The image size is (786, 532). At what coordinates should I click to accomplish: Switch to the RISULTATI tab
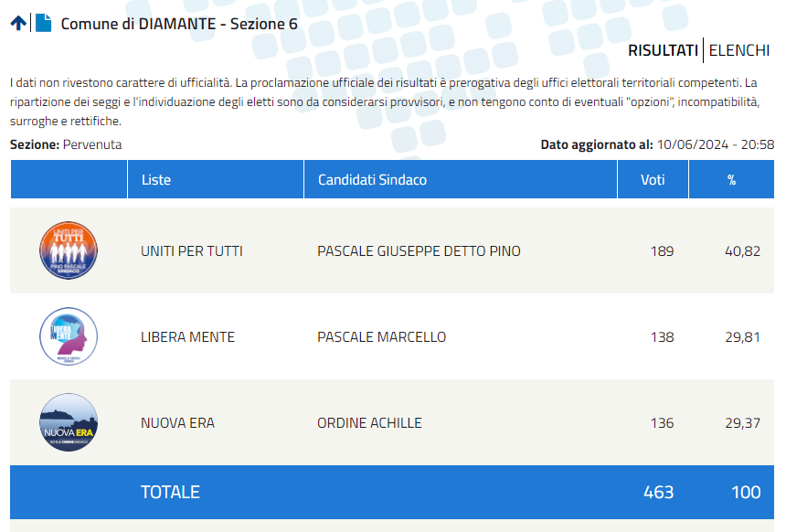(x=663, y=50)
